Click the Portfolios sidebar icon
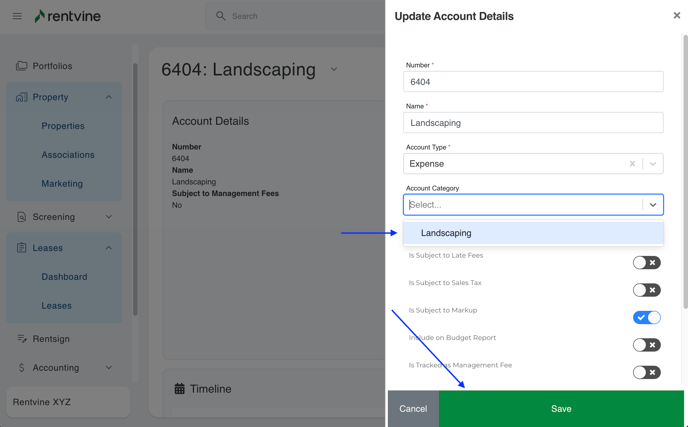Viewport: 688px width, 427px height. (21, 66)
